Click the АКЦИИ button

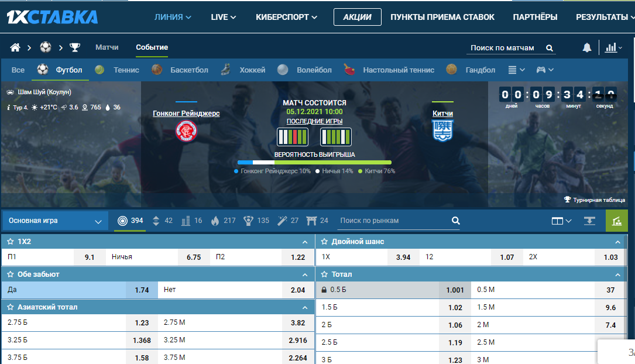[357, 17]
